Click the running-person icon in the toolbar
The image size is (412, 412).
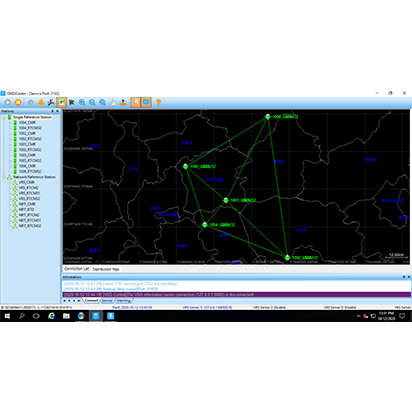(x=51, y=102)
